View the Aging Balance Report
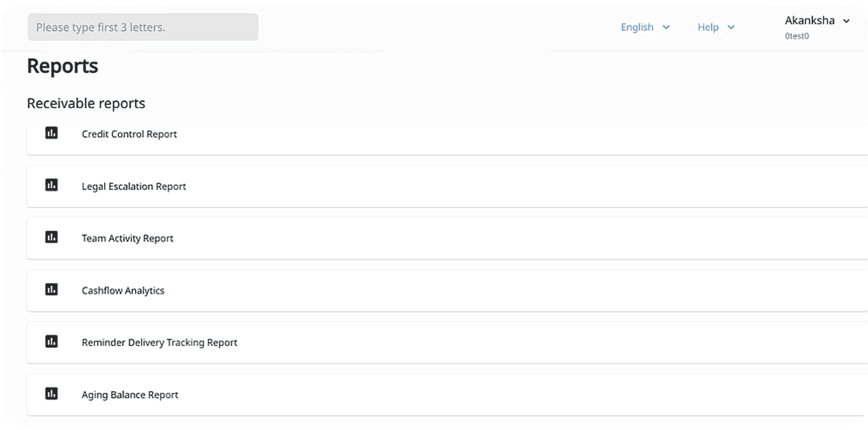Image resolution: width=868 pixels, height=430 pixels. [130, 395]
